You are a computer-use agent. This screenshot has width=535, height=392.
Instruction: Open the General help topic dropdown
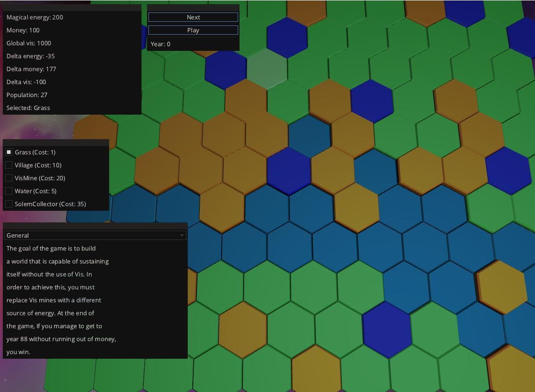(95, 235)
